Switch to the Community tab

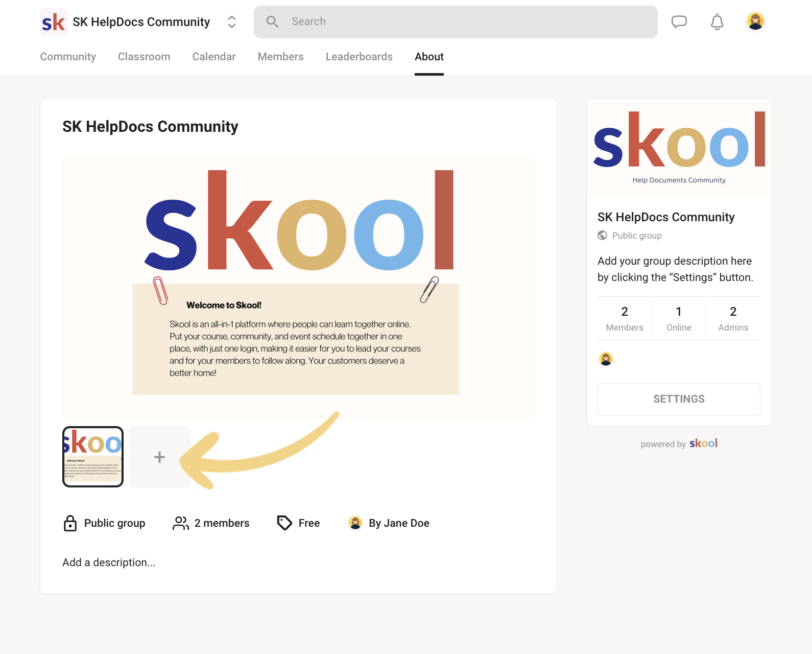click(x=68, y=57)
